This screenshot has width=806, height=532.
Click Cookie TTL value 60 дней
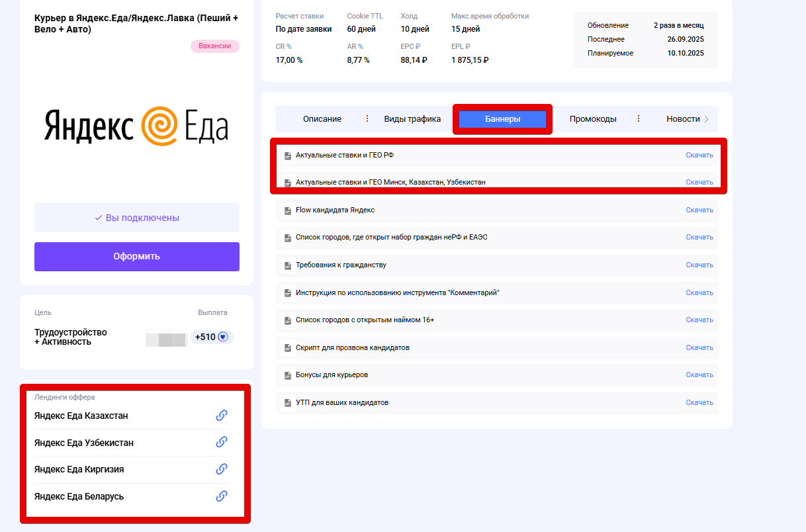361,29
